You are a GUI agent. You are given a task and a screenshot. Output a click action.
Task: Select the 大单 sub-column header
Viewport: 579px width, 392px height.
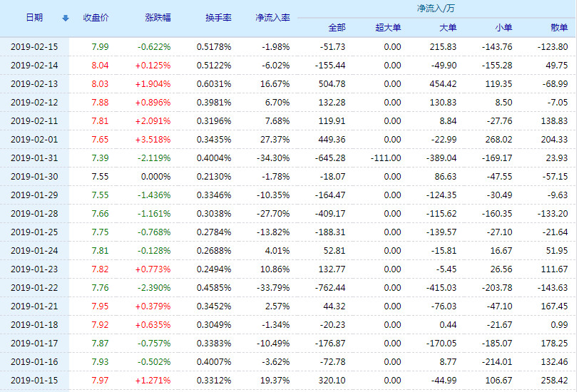tap(448, 28)
